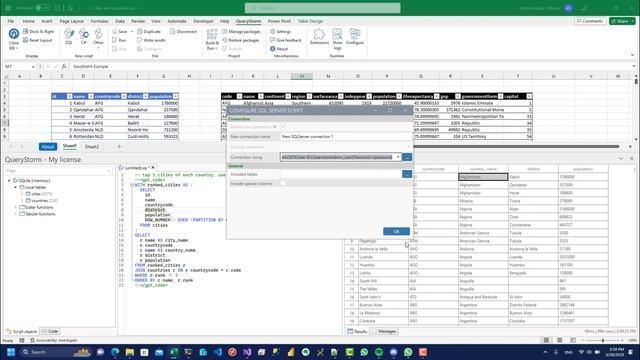Click the zoom slider in status bar

[603, 340]
